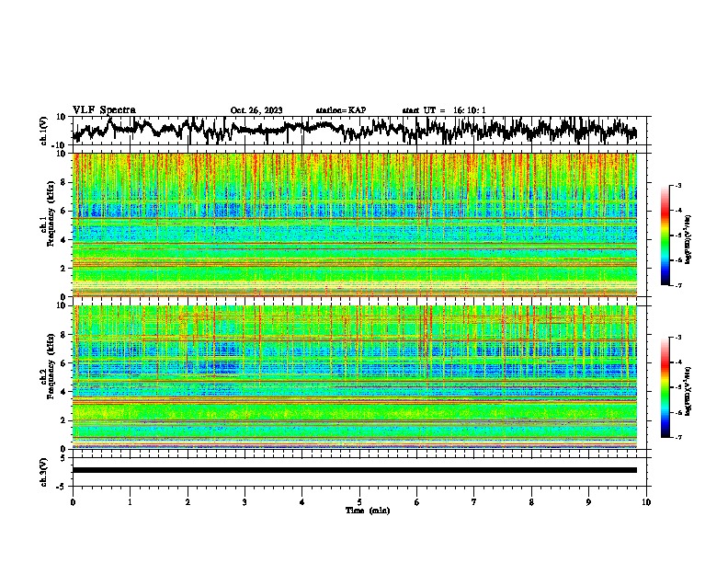Click time axis tick label "3"

(245, 502)
